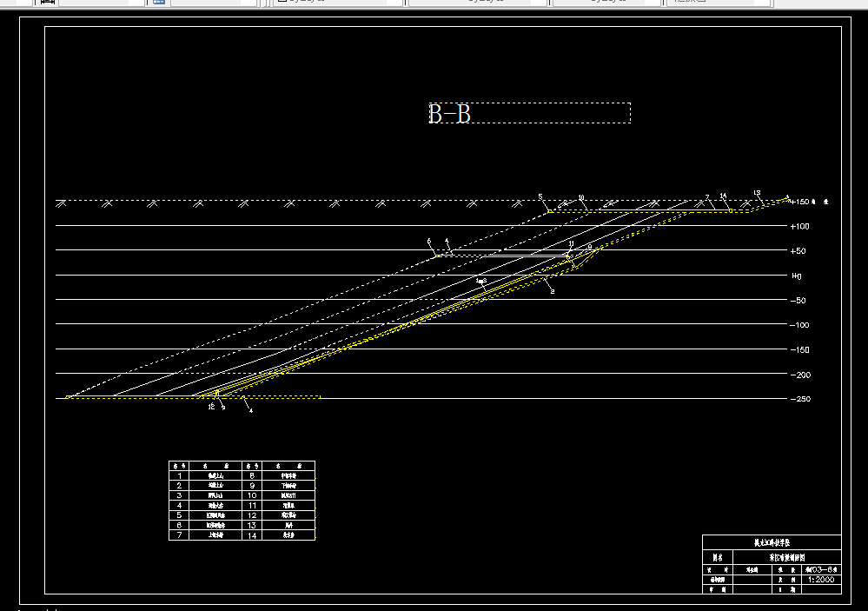Screen dimensions: 868x611
Task: Click the -50 elevation label
Action: coord(798,300)
